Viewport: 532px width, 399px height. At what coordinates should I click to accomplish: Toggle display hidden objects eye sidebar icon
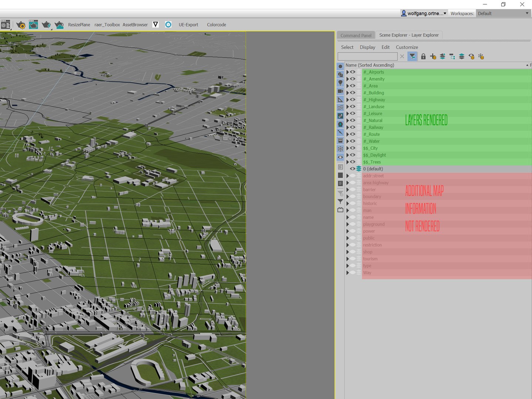(340, 157)
